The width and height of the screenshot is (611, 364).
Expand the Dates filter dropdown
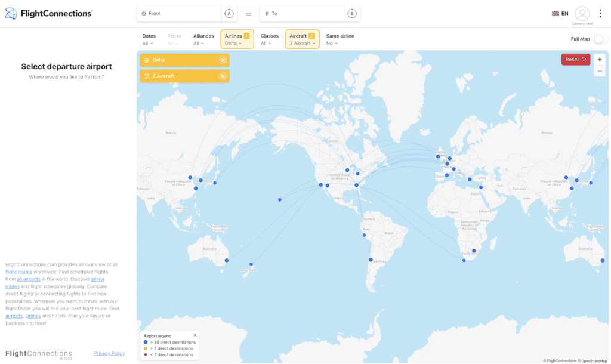pos(149,39)
